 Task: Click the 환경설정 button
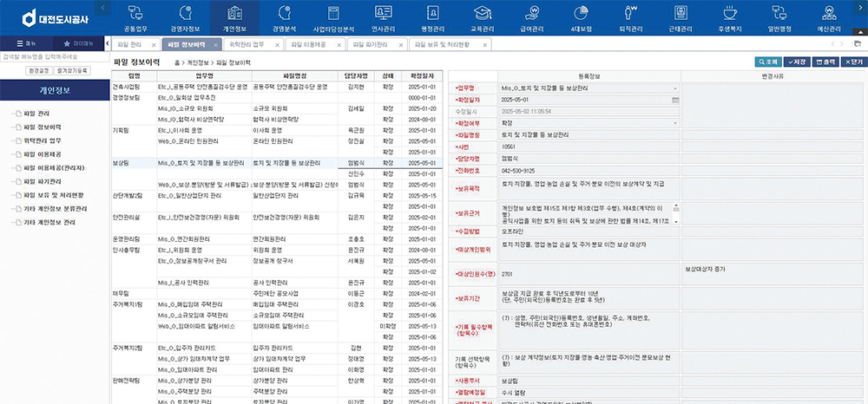click(39, 71)
